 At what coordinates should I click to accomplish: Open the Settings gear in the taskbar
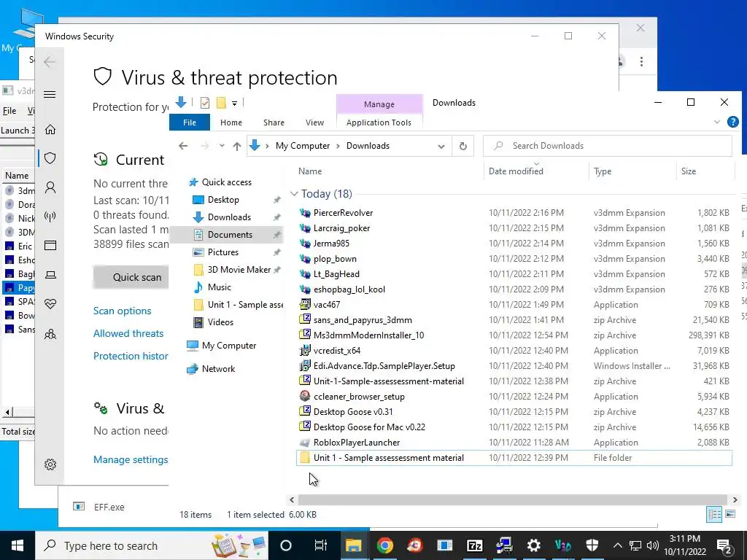point(533,545)
